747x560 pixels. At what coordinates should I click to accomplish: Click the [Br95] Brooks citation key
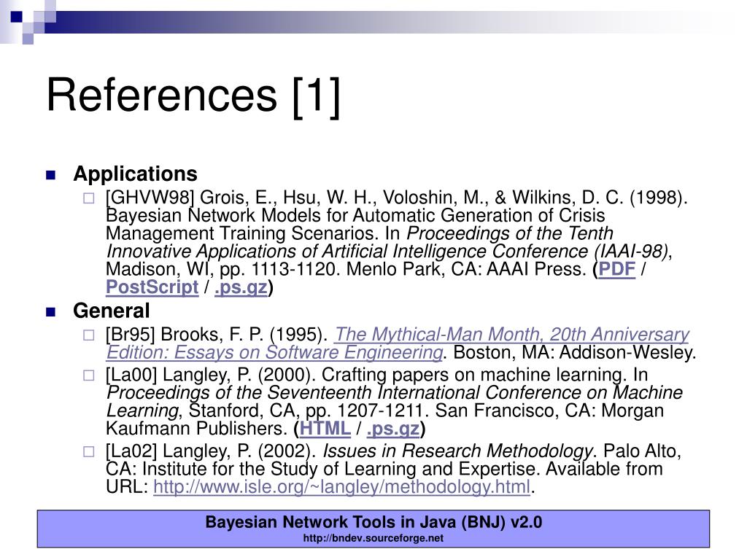tap(131, 334)
